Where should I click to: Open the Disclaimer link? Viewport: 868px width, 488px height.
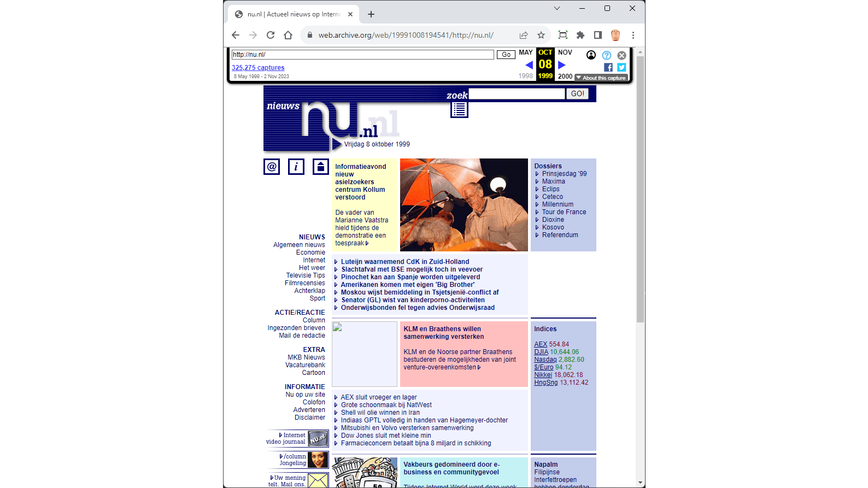[x=310, y=418]
